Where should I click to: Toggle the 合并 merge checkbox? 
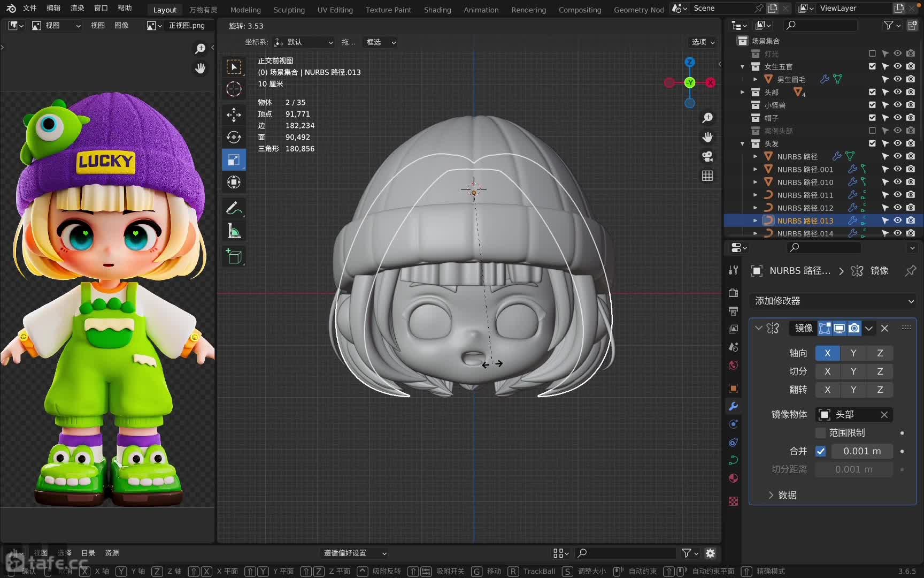tap(820, 451)
